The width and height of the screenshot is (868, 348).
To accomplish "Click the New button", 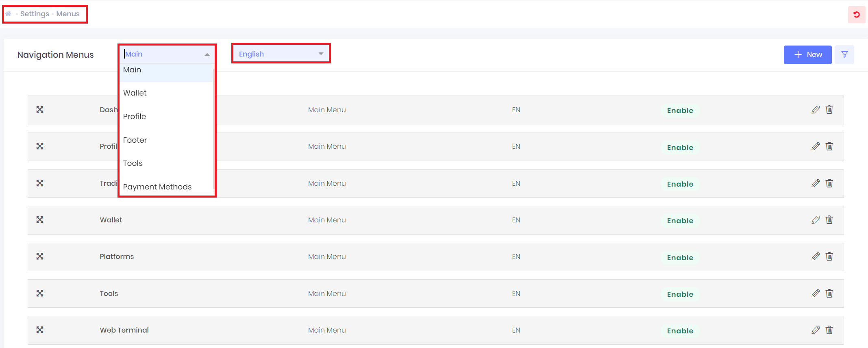I will (807, 54).
